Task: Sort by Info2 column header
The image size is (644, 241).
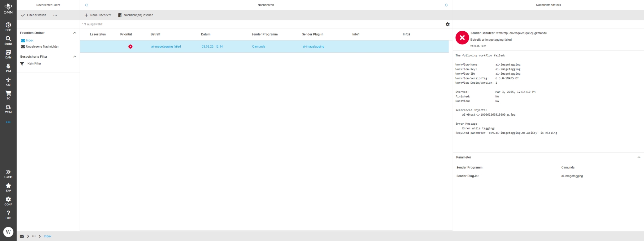Action: 406,34
